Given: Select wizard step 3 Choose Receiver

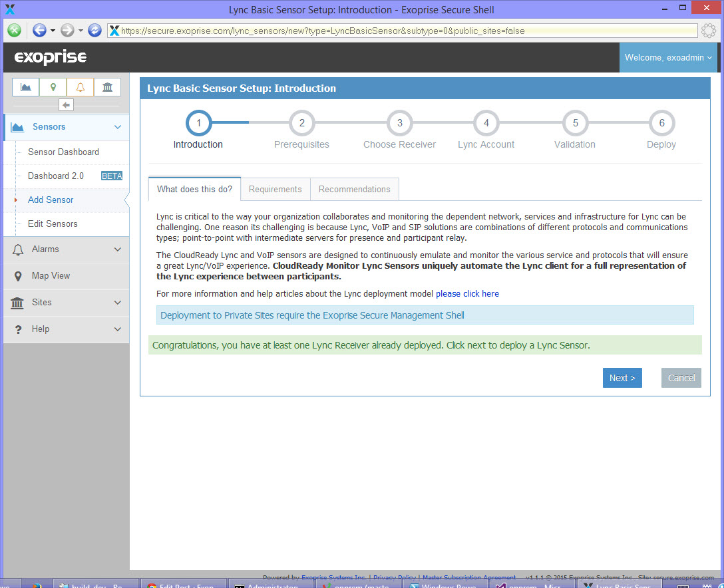Looking at the screenshot, I should click(x=400, y=123).
